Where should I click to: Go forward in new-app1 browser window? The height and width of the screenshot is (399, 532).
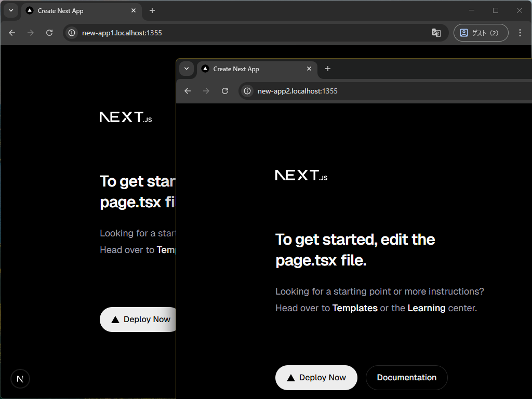pos(31,33)
